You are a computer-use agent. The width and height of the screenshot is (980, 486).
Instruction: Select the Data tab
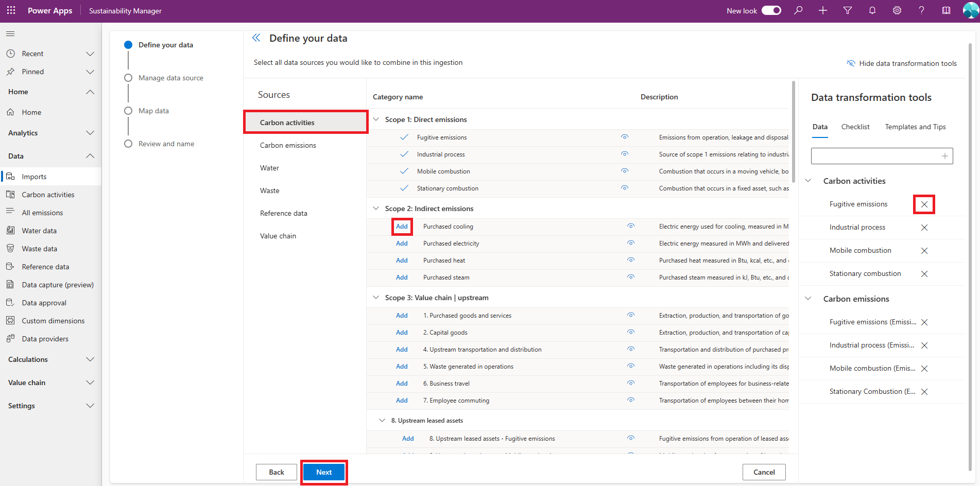[x=820, y=127]
